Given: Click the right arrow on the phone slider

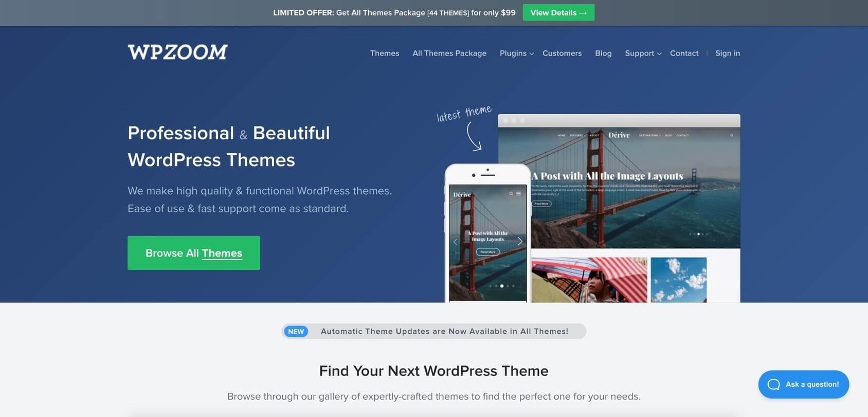Looking at the screenshot, I should pos(520,241).
